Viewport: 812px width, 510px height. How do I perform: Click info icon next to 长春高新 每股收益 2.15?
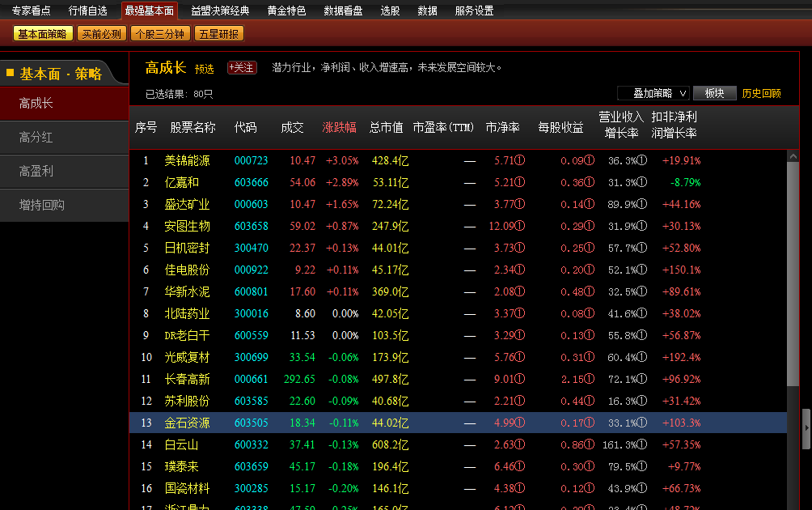pos(590,380)
